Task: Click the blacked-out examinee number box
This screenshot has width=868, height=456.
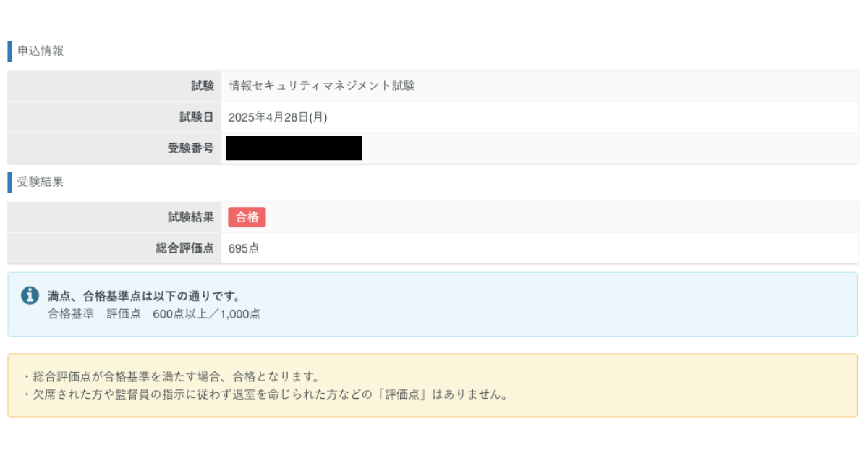Action: (294, 148)
